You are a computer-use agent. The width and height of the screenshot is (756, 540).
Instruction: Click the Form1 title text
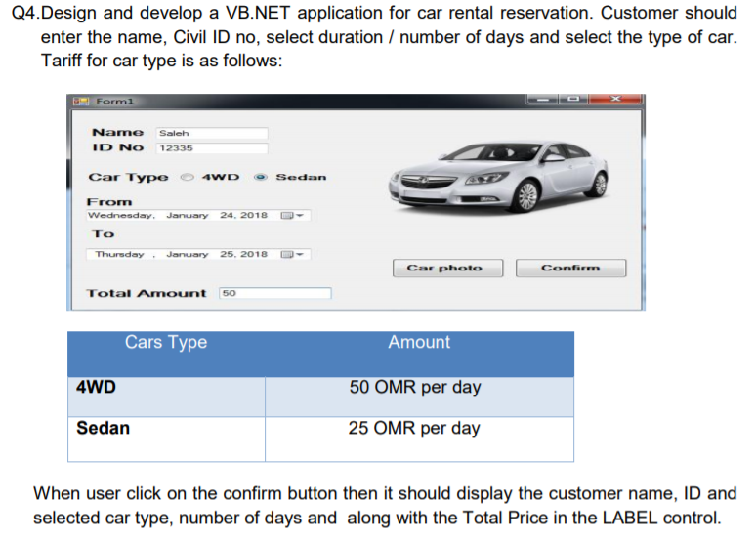point(114,101)
